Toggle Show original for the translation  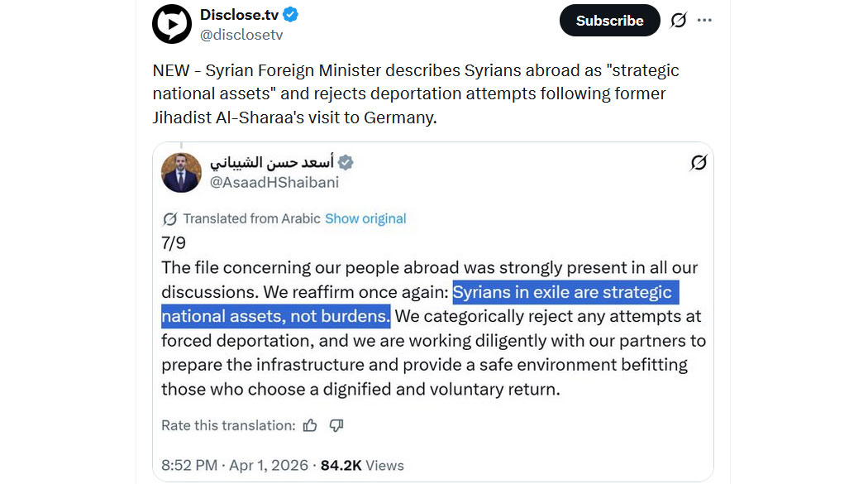[x=365, y=219]
